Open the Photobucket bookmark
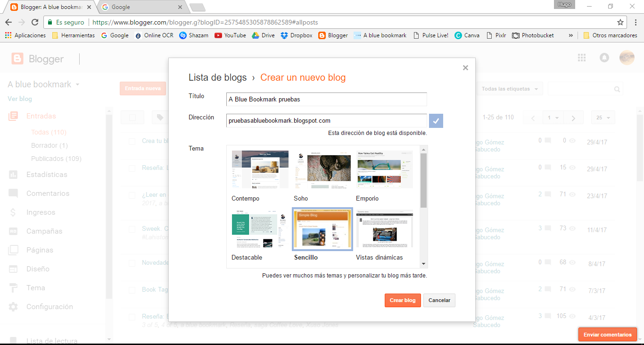The height and width of the screenshot is (345, 644). click(x=533, y=35)
